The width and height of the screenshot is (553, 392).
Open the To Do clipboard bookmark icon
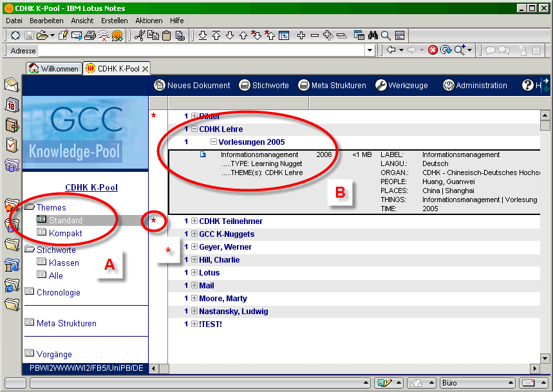click(12, 145)
